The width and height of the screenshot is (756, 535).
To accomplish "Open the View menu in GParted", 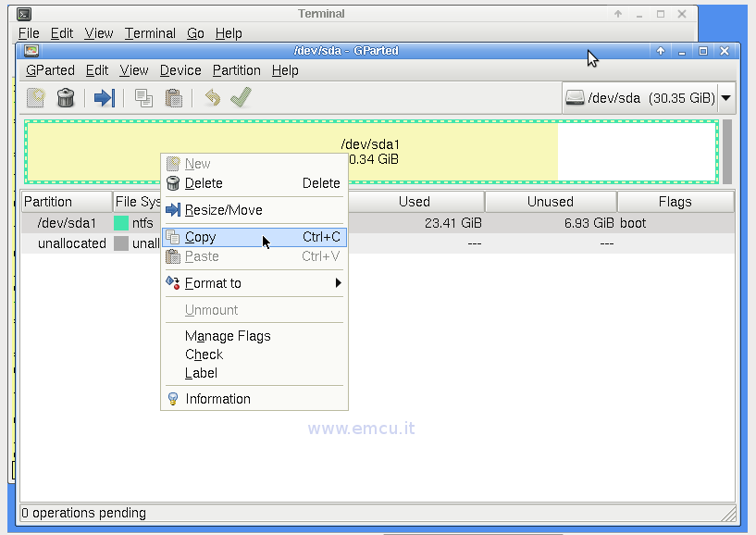I will [134, 70].
